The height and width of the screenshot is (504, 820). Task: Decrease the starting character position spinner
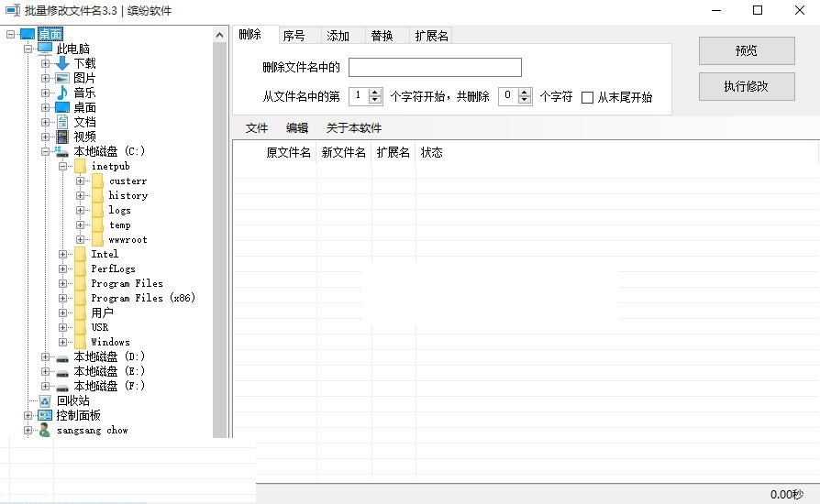374,100
